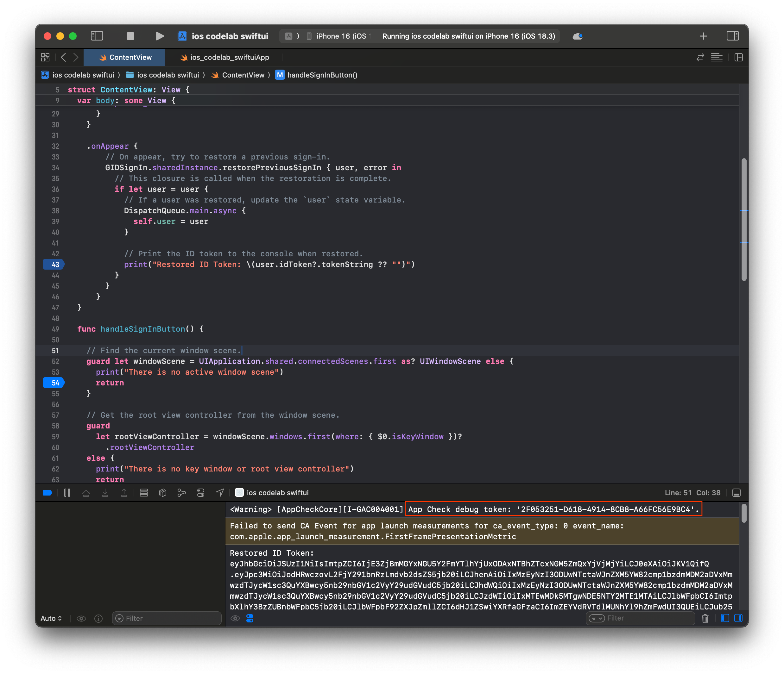Hide the variables pane using its blue toggle
784x674 pixels.
[725, 618]
